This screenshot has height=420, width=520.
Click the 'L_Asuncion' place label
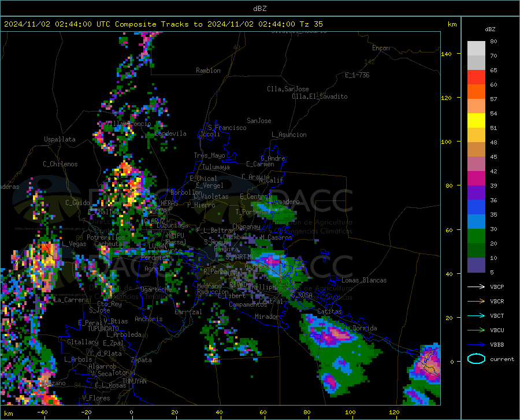click(x=289, y=135)
